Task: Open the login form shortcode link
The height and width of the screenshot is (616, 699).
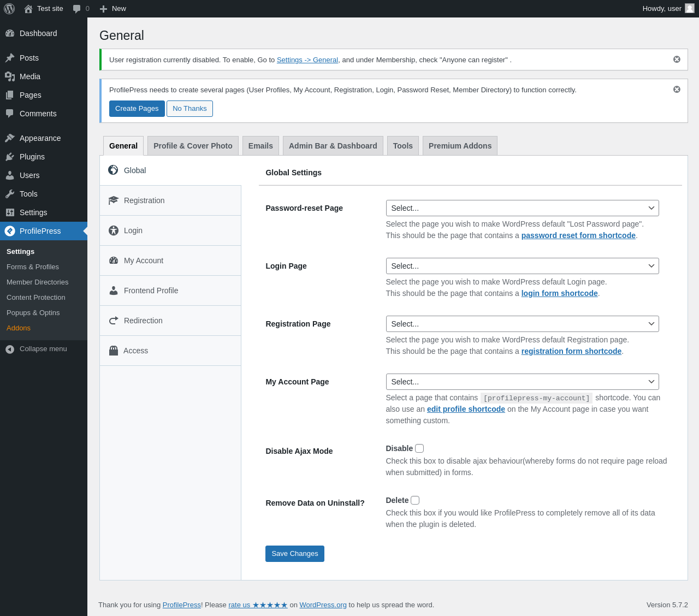Action: [x=560, y=293]
